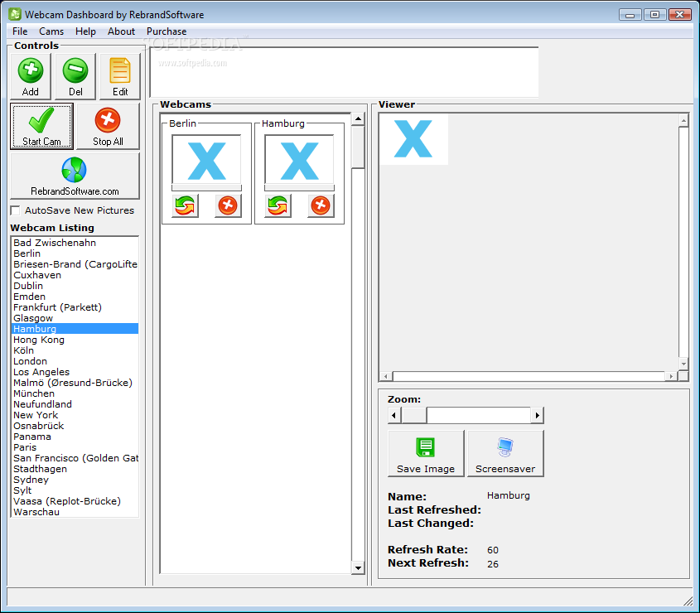
Task: Open the Edit webcam button
Action: (119, 76)
